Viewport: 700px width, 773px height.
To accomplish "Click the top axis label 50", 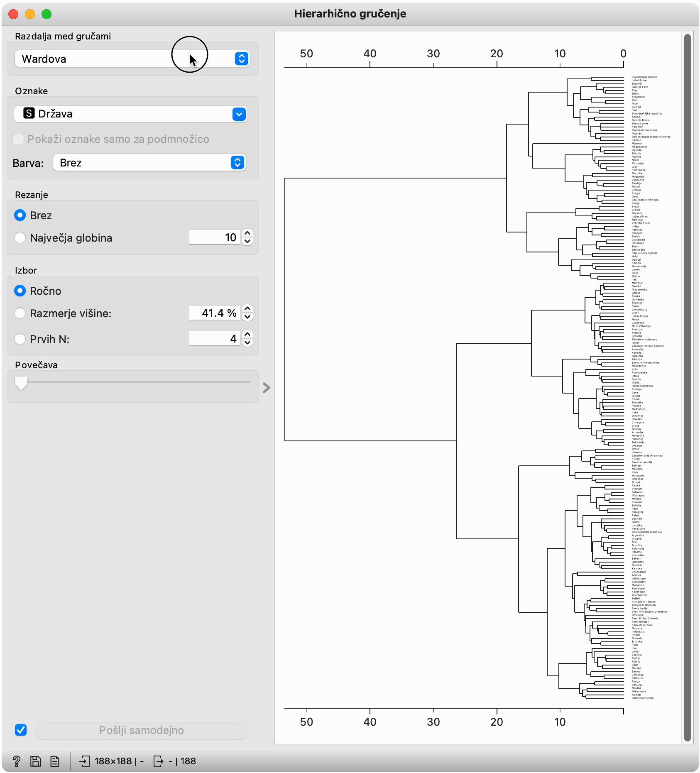I will [306, 54].
